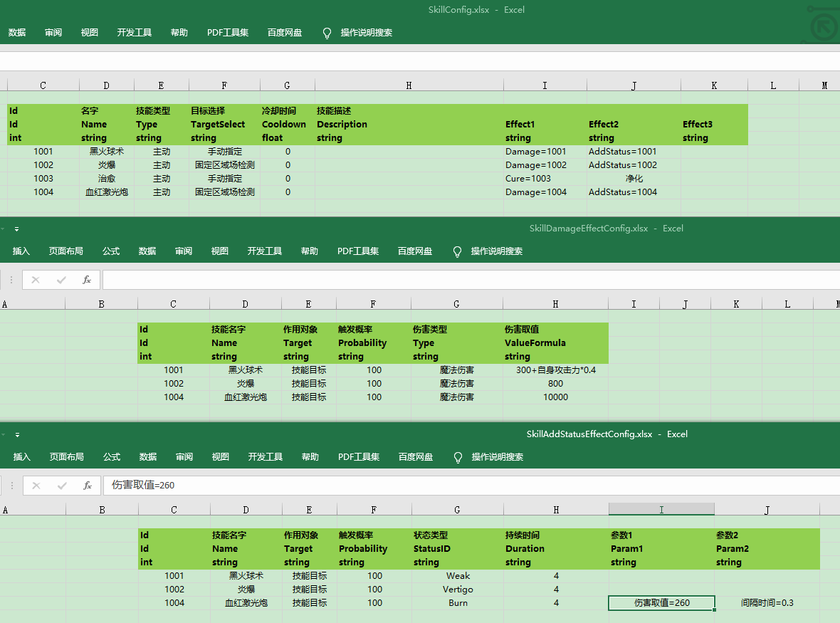Select the 800 damage value cell
Viewport: 840px width, 623px height.
(555, 384)
